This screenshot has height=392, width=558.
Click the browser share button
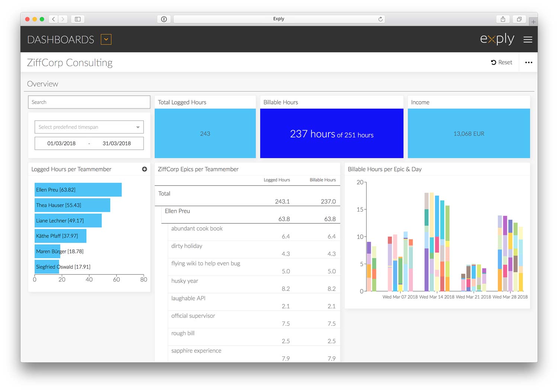(503, 19)
